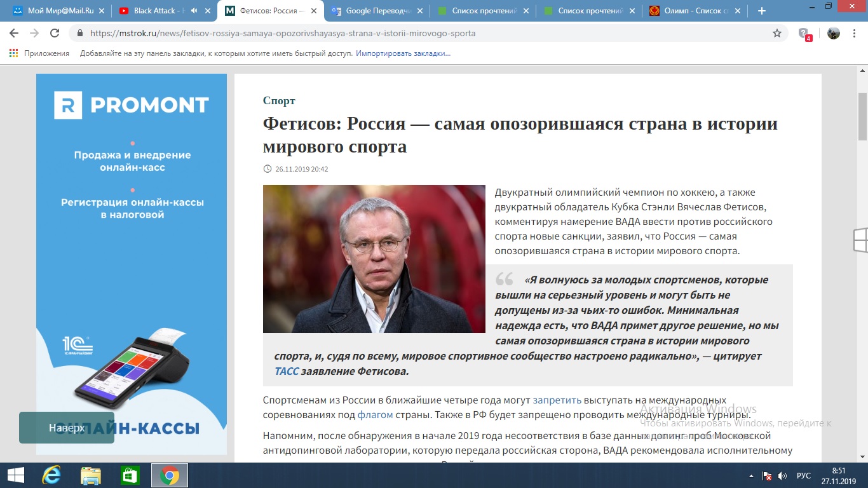Open the Импортировать закладки link
Image resolution: width=868 pixels, height=488 pixels.
[403, 53]
